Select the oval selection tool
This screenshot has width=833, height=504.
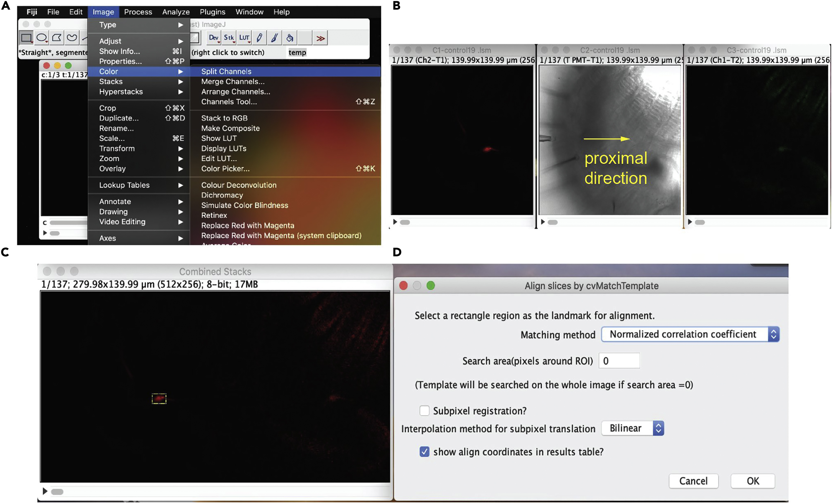(41, 38)
